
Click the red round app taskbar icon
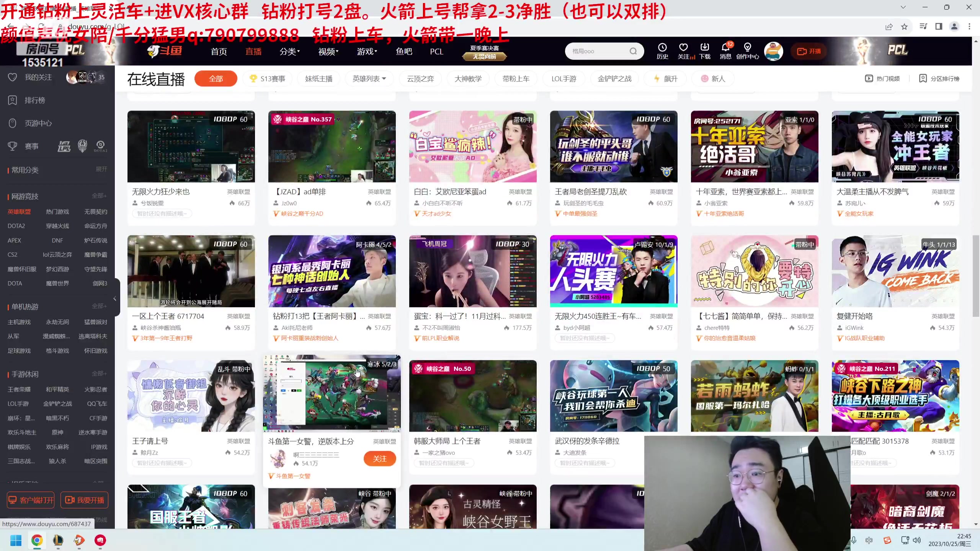(x=100, y=540)
